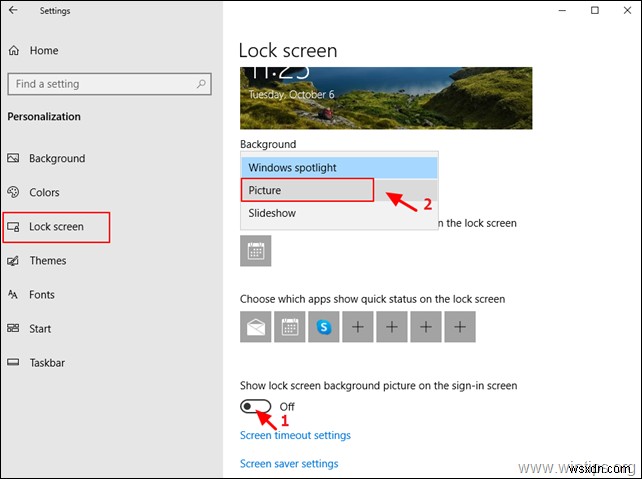Click the search magnifier icon
The height and width of the screenshot is (479, 642).
201,84
